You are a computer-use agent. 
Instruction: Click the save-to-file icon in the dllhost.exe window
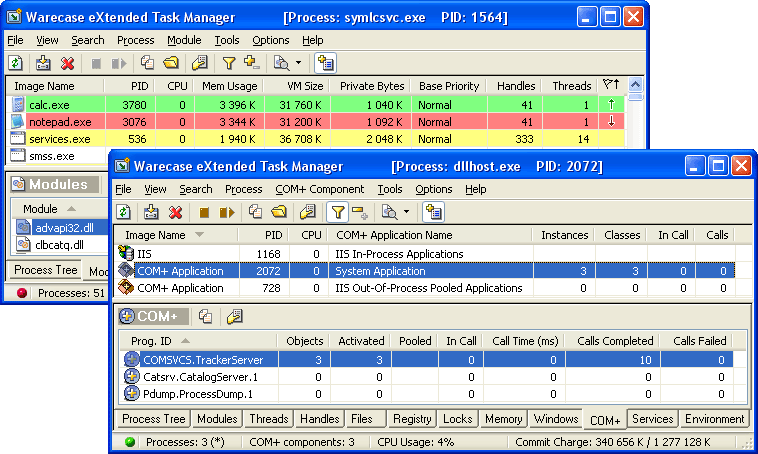tap(151, 212)
